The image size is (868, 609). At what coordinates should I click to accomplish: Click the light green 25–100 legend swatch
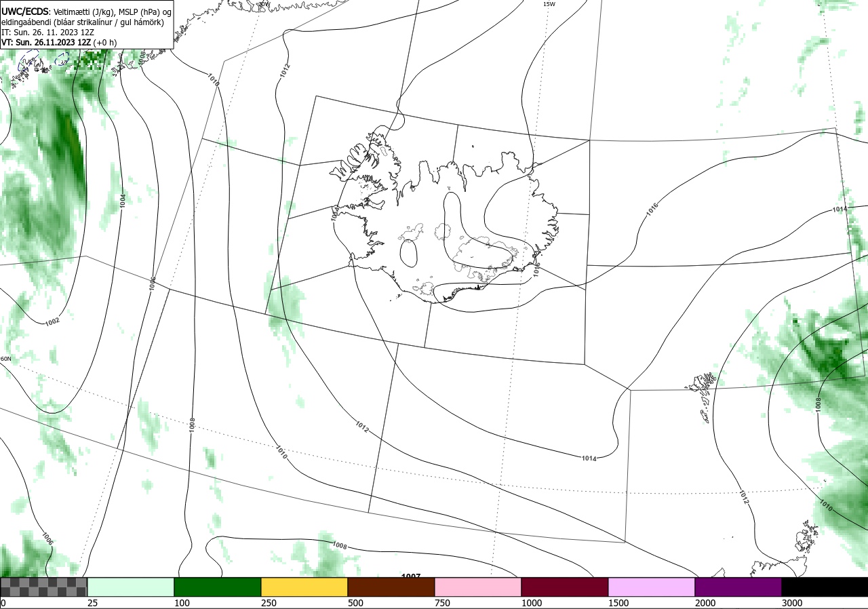pos(131,587)
